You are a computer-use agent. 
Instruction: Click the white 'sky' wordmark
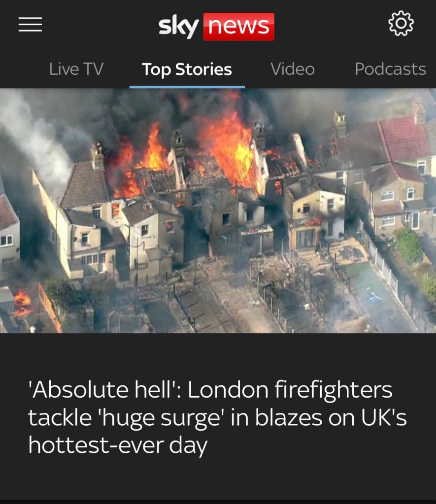(x=178, y=27)
